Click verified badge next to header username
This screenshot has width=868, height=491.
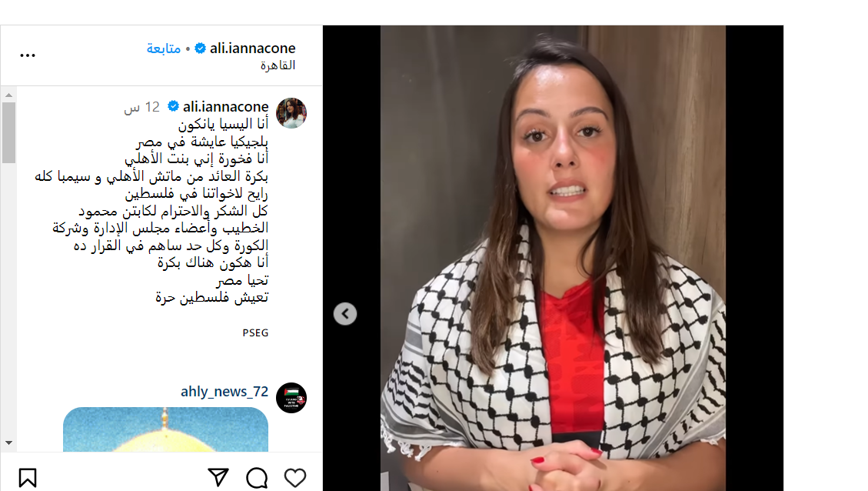pos(201,48)
